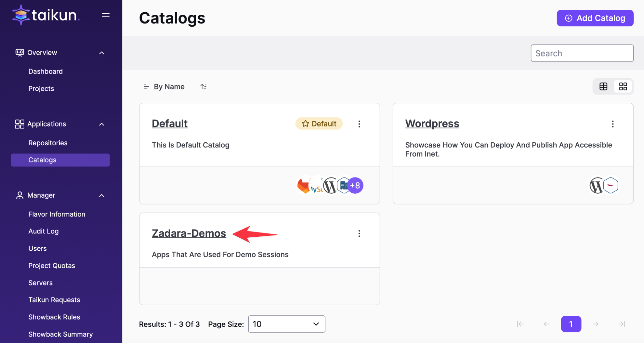
Task: Click 'This Is Default Catalog' description
Action: click(190, 145)
